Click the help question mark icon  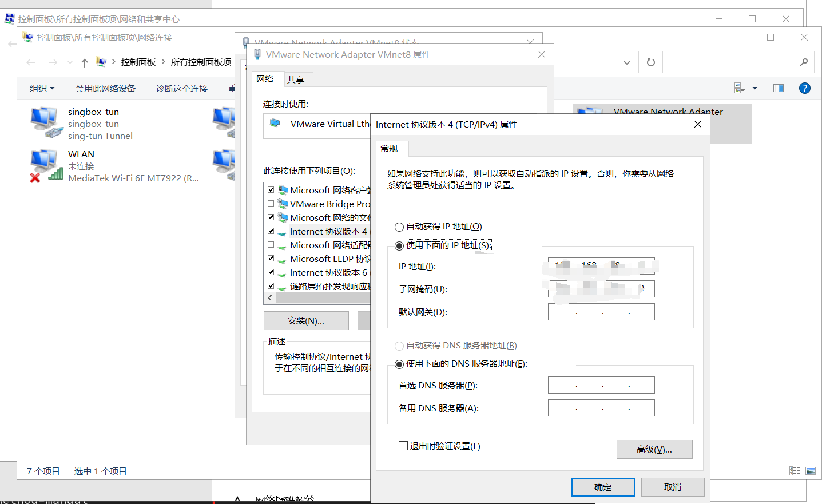click(804, 88)
